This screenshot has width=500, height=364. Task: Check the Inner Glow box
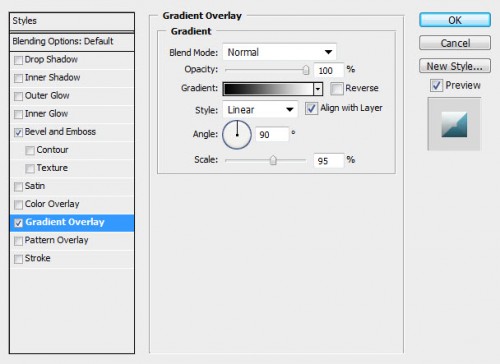point(18,114)
